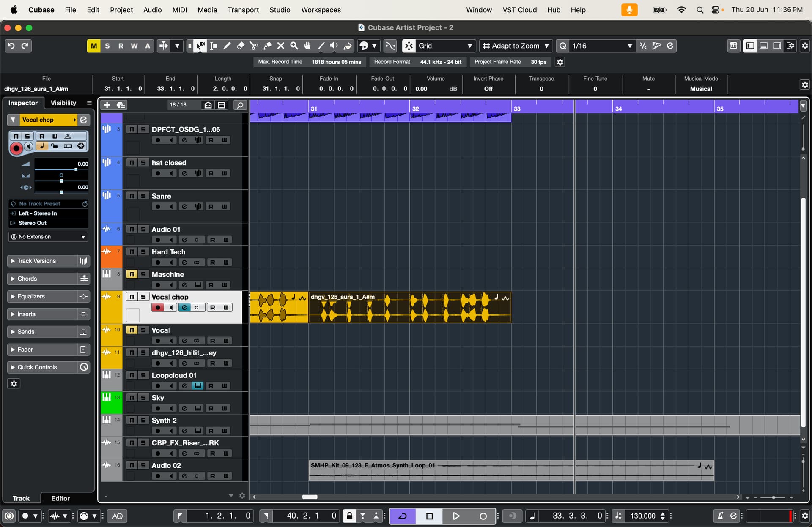Select the Glue tool
The height and width of the screenshot is (527, 812).
tap(267, 46)
